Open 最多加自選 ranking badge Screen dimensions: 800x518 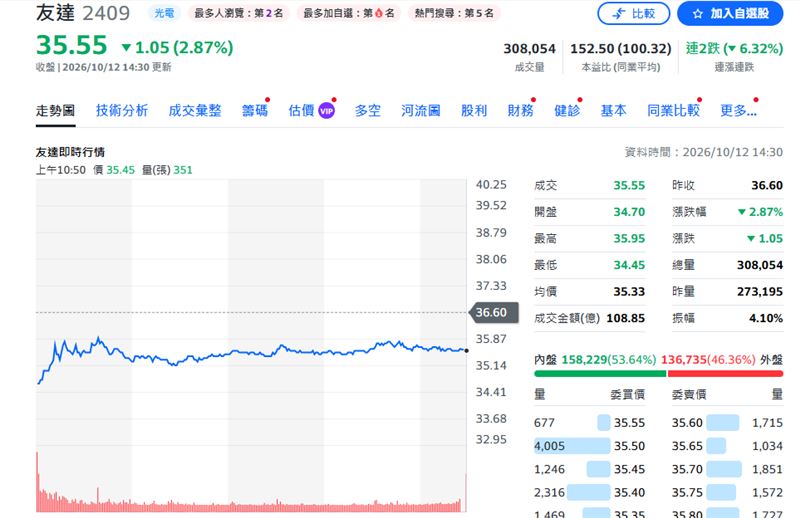tap(349, 13)
